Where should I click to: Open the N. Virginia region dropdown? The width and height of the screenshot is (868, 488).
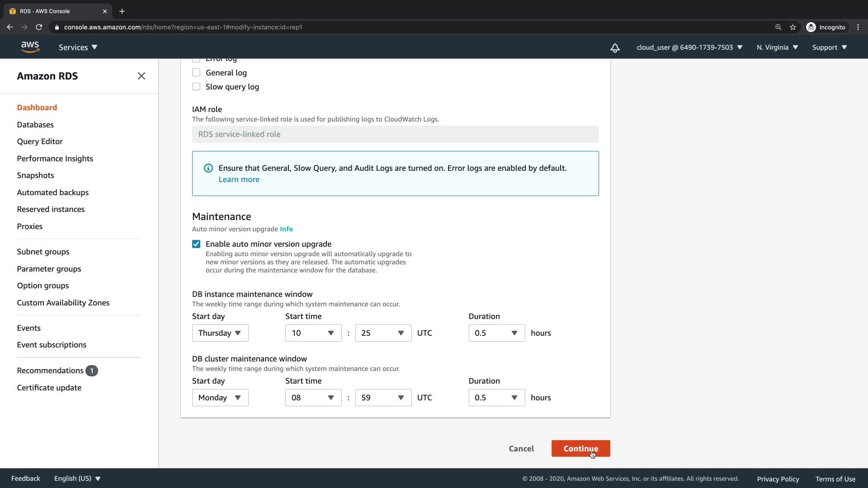[777, 47]
